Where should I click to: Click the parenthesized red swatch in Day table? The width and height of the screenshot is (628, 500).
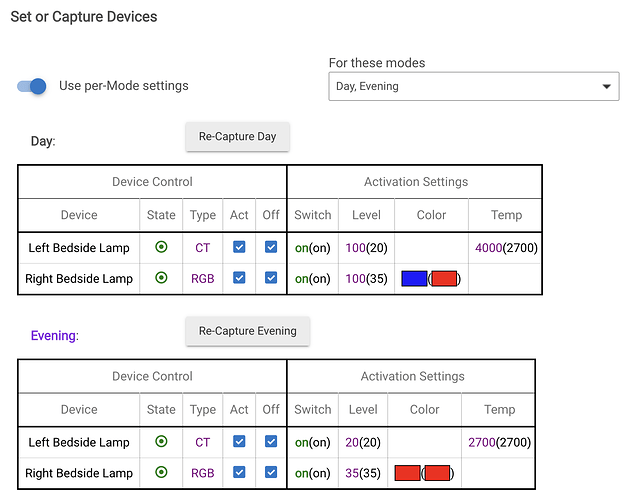444,278
